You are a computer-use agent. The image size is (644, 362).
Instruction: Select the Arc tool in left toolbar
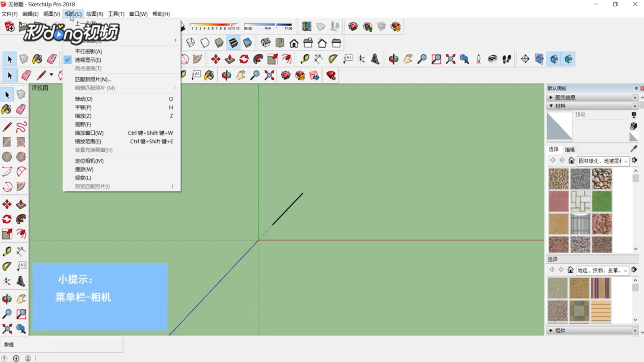(x=7, y=171)
